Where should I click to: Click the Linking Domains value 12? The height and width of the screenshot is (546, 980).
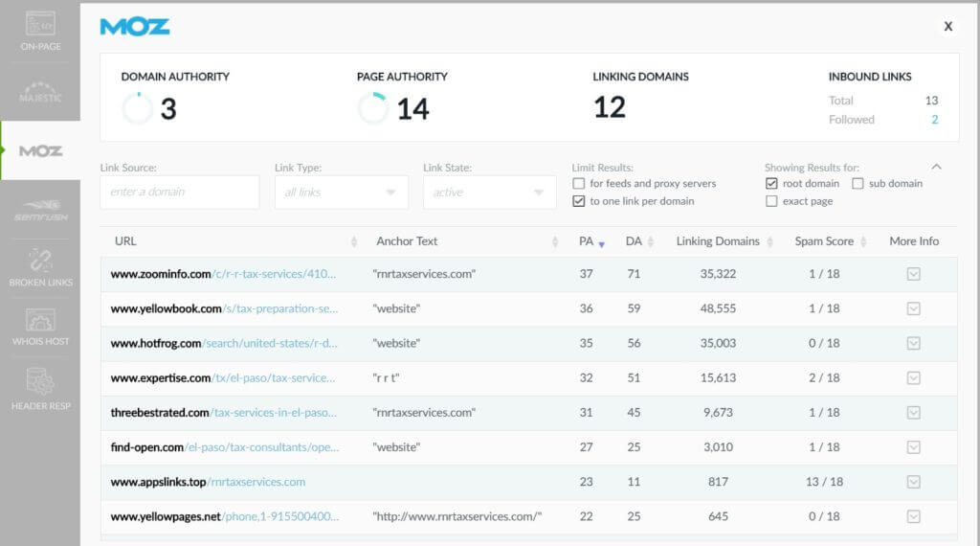pos(610,107)
